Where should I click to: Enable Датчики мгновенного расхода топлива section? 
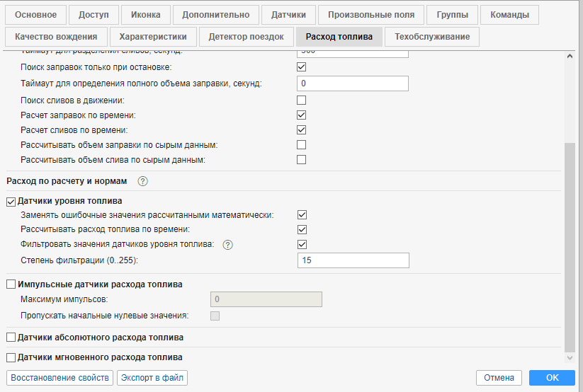click(x=11, y=357)
